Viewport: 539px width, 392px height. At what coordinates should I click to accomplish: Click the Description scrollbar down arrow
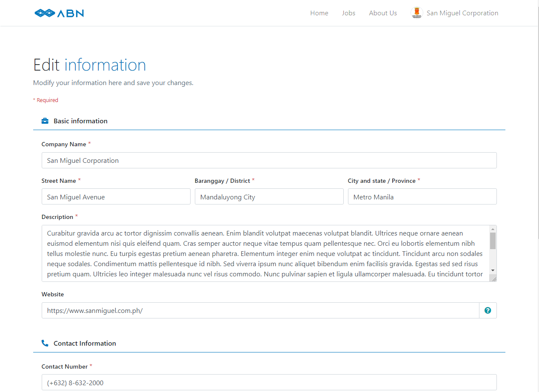point(493,270)
